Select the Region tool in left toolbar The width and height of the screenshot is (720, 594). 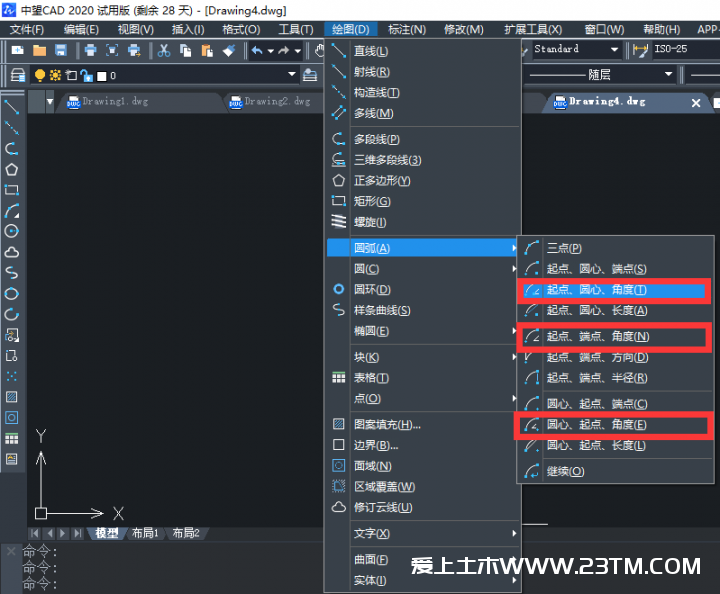pos(11,417)
